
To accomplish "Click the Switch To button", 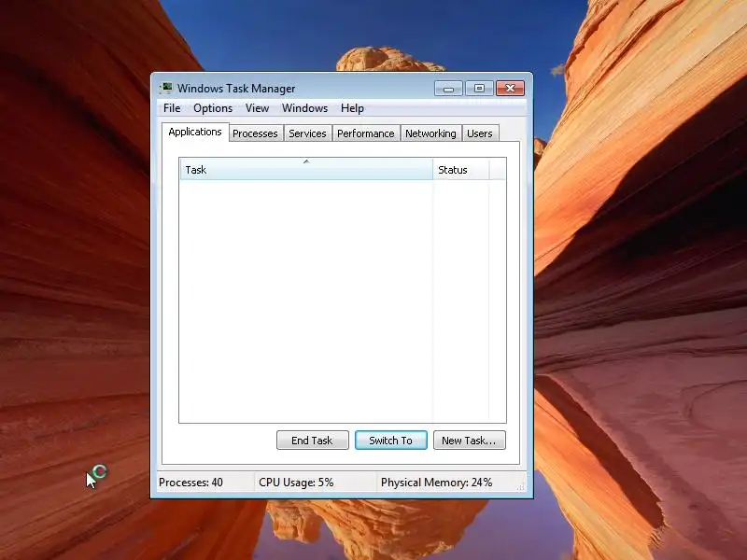I will coord(390,441).
